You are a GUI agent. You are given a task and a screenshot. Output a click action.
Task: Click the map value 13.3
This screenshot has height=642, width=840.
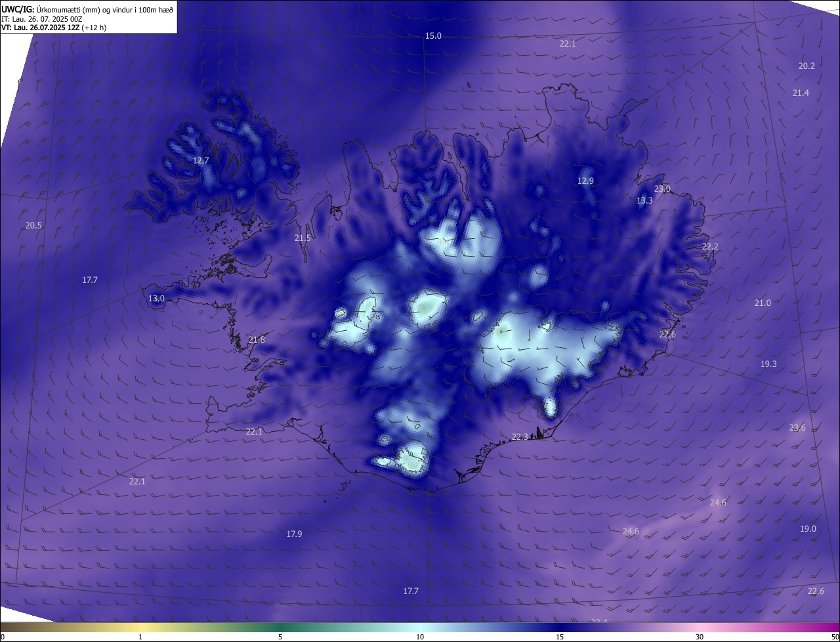point(644,200)
